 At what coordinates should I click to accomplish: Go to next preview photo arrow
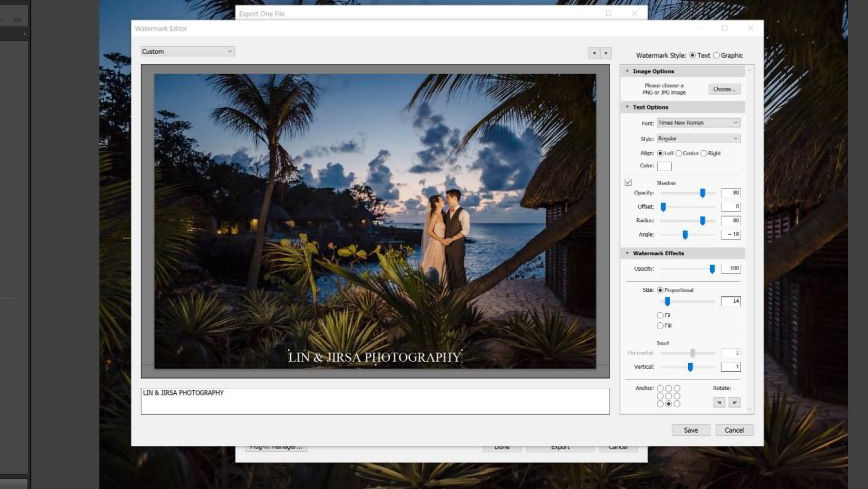point(606,53)
